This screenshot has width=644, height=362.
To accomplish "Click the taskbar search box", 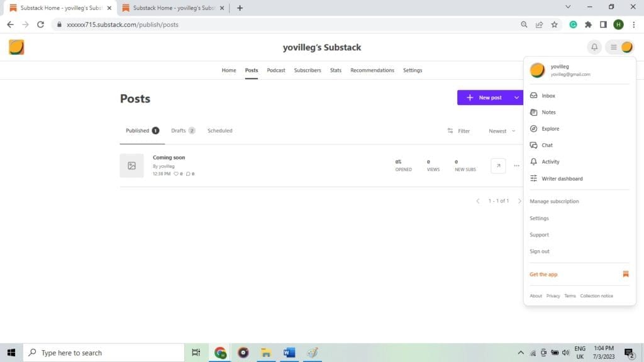I will 104,353.
